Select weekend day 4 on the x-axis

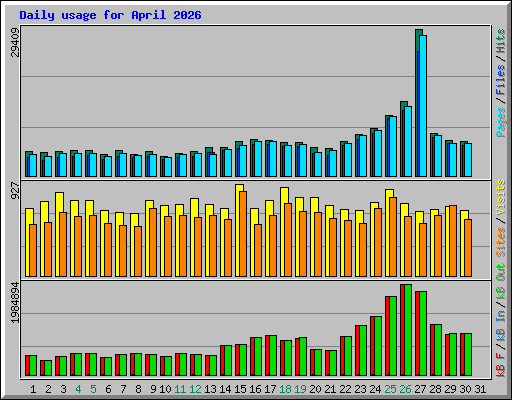(x=78, y=389)
